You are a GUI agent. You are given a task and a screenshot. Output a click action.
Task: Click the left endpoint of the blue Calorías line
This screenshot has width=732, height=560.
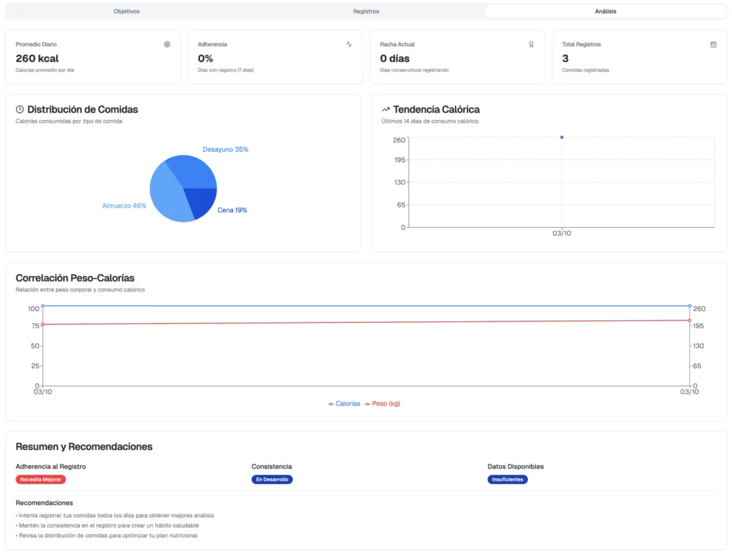click(x=43, y=306)
